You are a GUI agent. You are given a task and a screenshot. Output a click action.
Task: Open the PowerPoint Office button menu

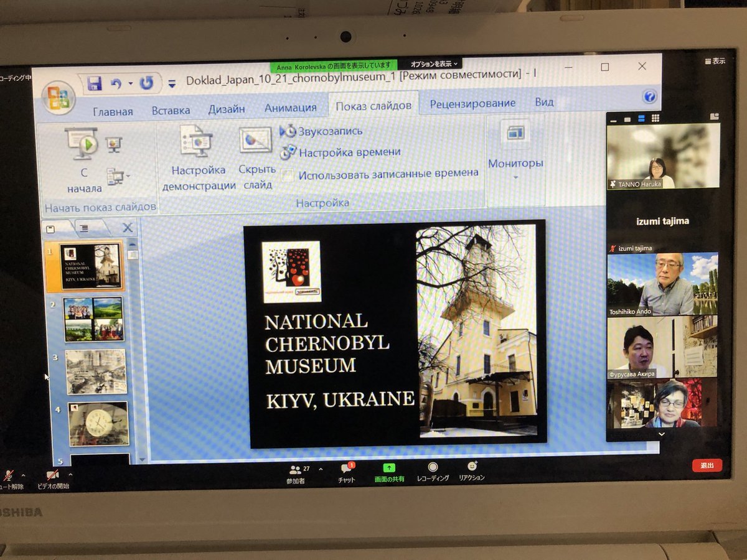click(60, 98)
